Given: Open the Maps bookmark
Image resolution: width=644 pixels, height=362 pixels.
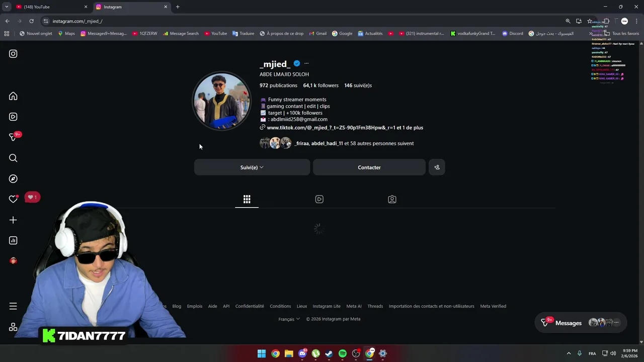Looking at the screenshot, I should tap(66, 34).
